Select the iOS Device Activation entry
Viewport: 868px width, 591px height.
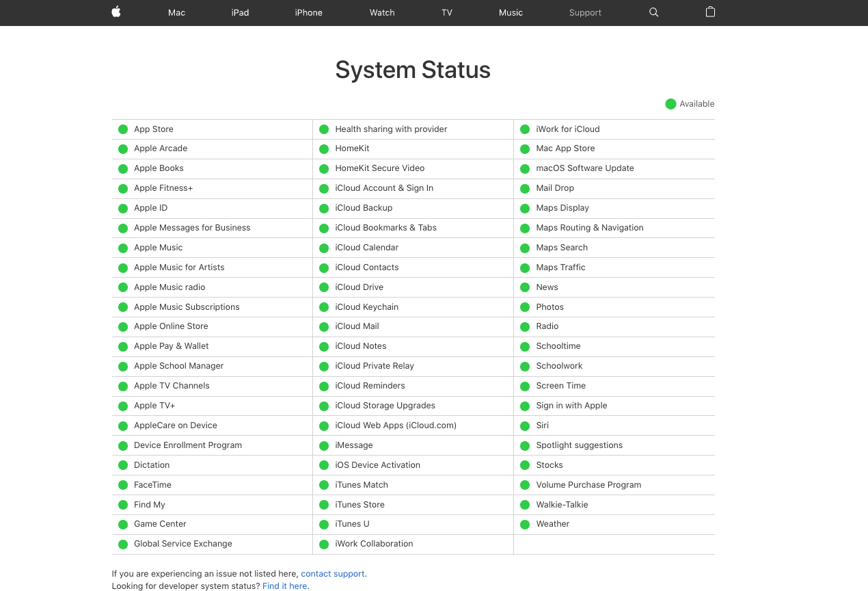377,465
